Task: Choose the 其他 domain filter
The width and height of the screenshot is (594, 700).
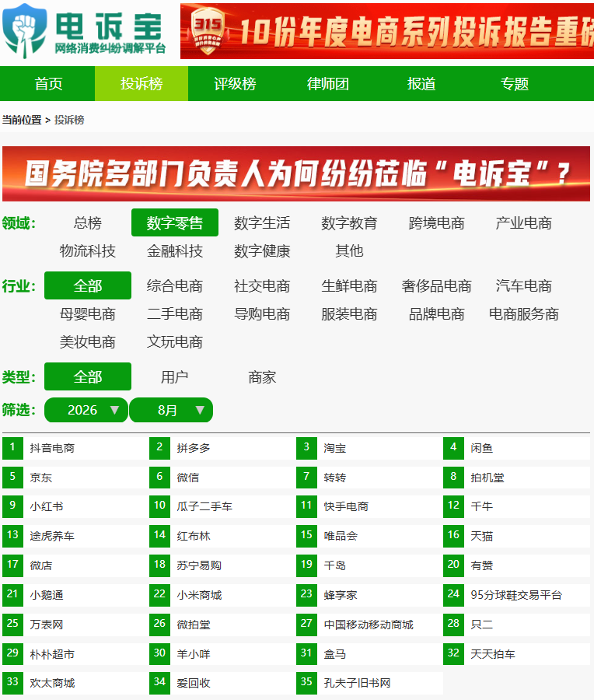Action: (x=349, y=250)
